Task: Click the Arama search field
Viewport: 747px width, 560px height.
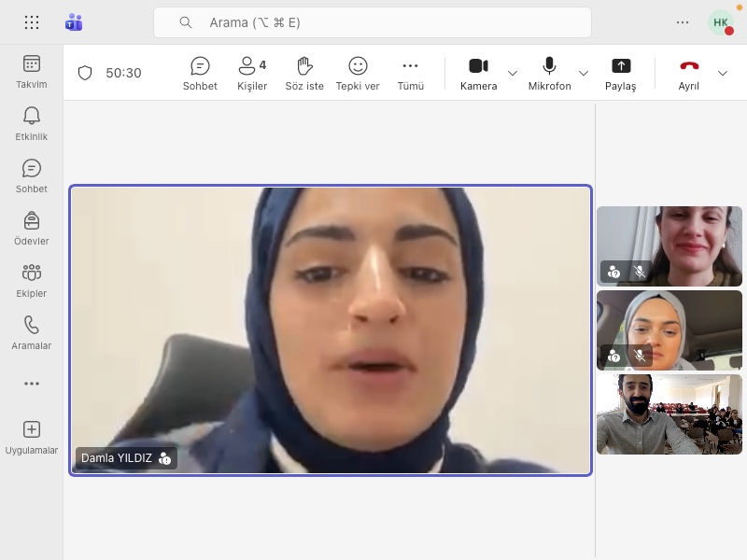Action: [x=372, y=22]
